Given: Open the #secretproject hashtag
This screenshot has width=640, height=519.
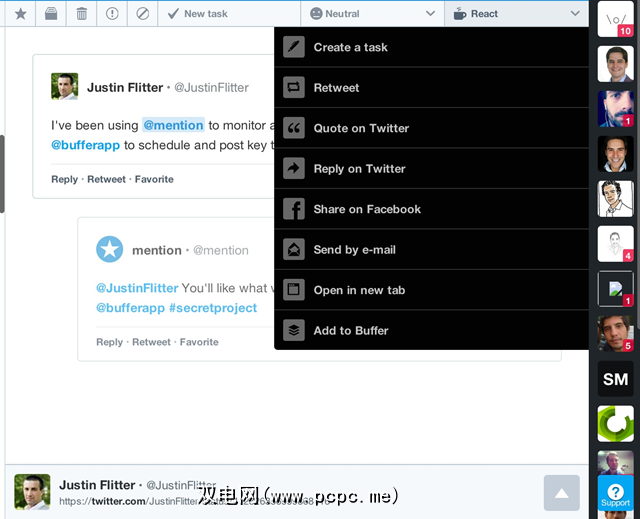Looking at the screenshot, I should tap(213, 308).
